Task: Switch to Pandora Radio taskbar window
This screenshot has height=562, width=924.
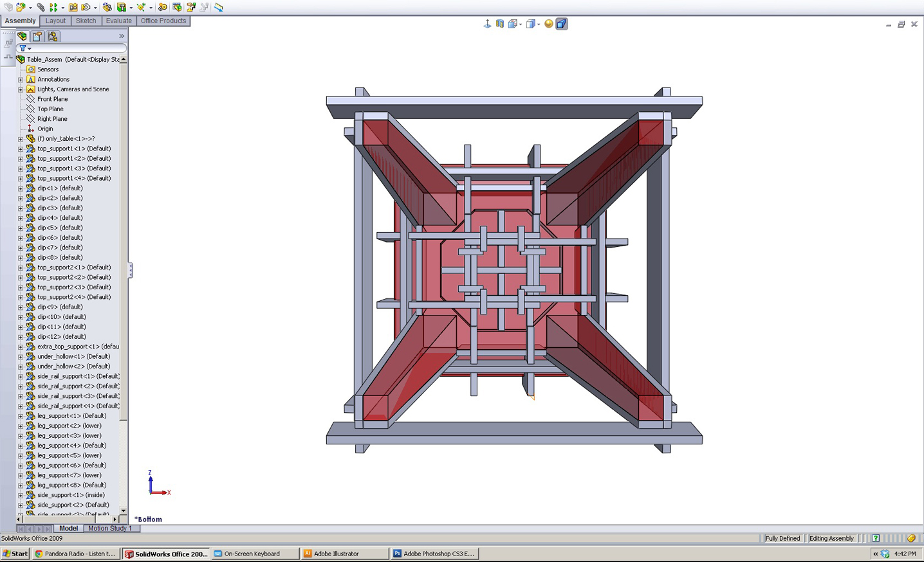Action: 76,554
